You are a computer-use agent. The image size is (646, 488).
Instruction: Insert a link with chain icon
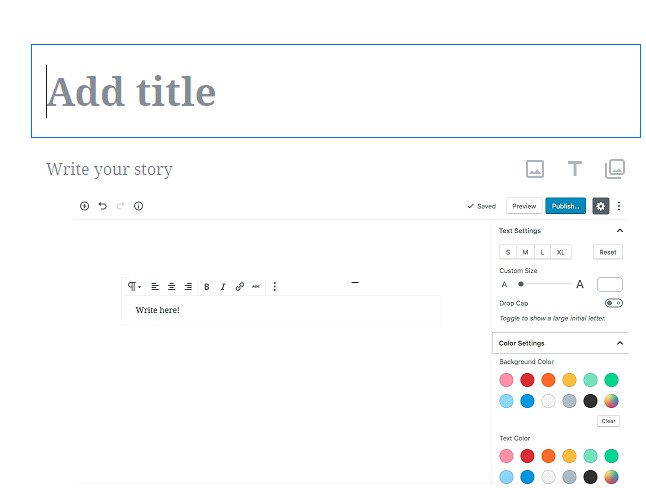click(x=239, y=286)
